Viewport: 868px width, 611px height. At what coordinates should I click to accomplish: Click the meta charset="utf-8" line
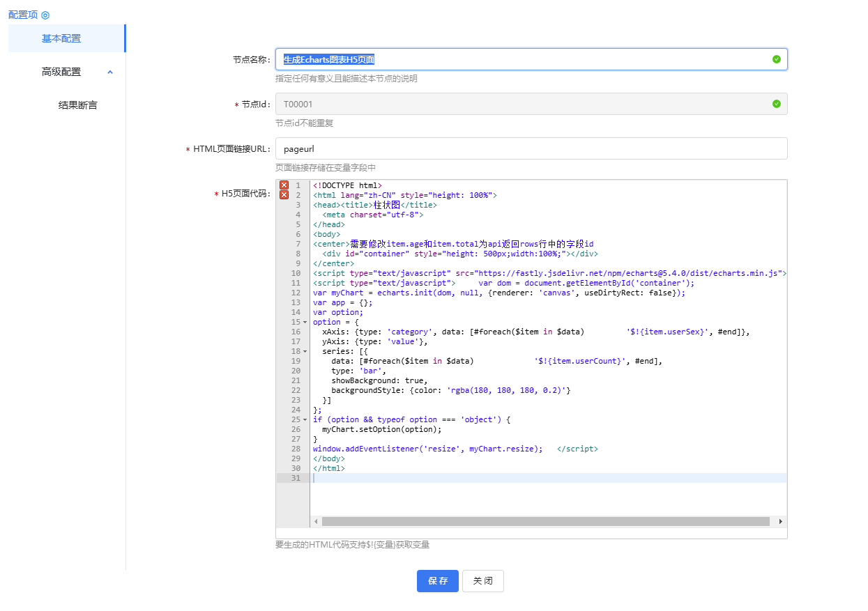click(373, 215)
